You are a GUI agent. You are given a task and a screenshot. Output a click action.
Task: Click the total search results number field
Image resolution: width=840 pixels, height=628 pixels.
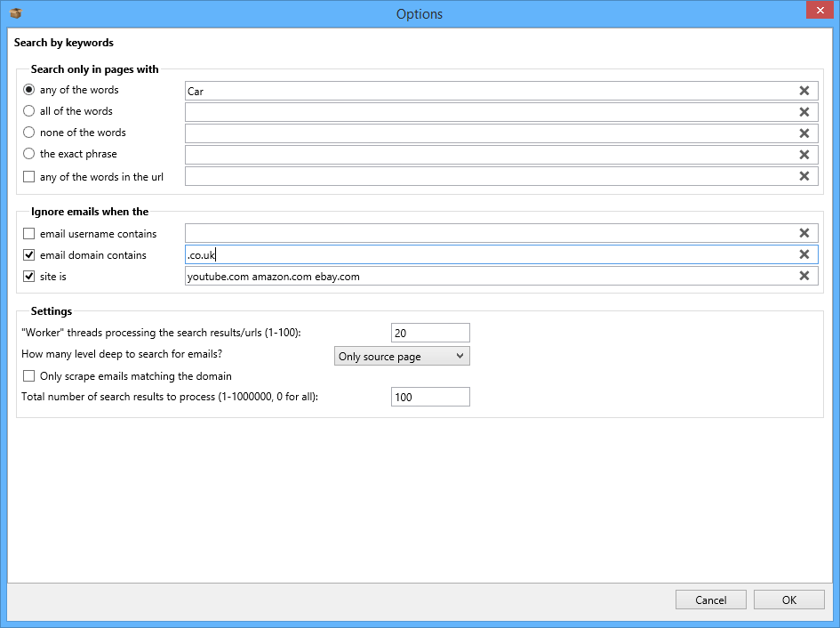click(x=430, y=397)
